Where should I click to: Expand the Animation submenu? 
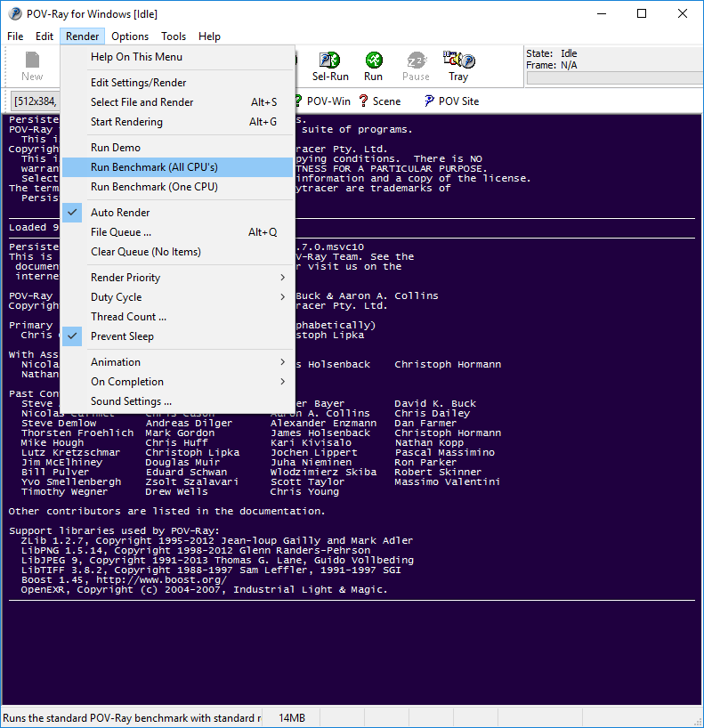[x=178, y=362]
